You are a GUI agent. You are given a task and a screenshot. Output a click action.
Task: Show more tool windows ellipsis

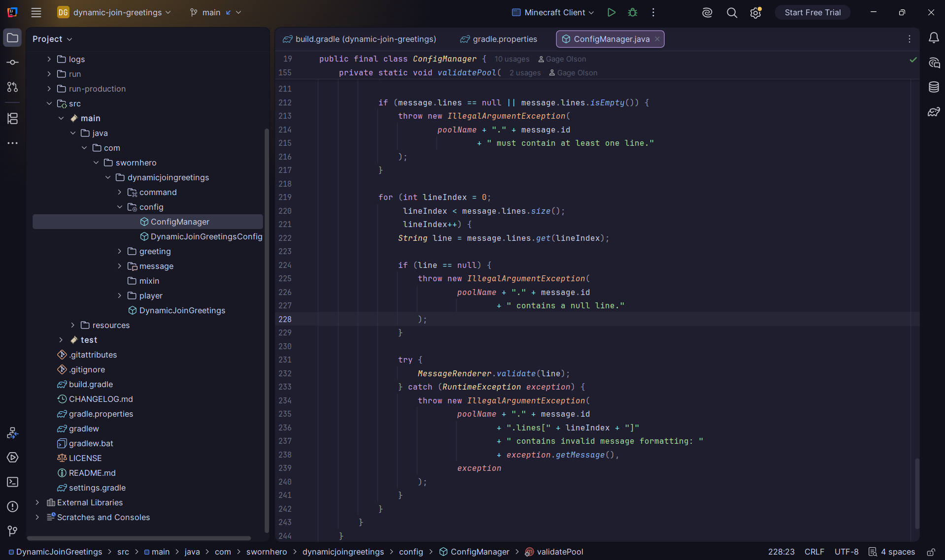pyautogui.click(x=12, y=143)
